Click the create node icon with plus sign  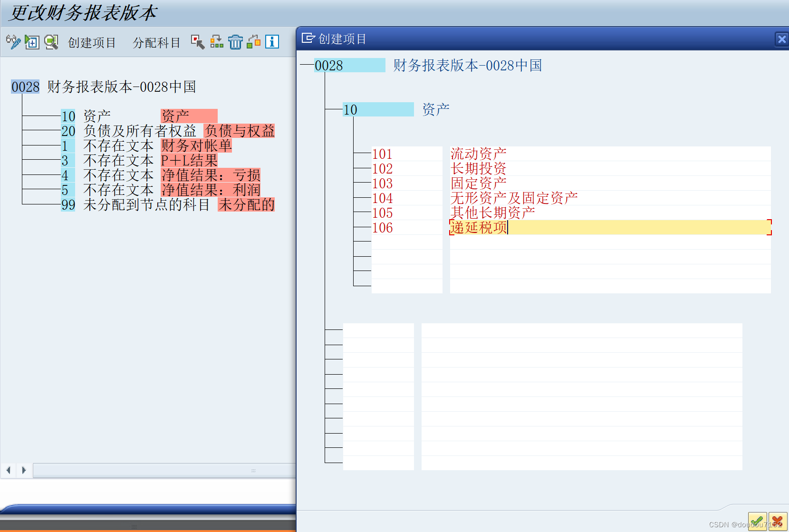[31, 42]
